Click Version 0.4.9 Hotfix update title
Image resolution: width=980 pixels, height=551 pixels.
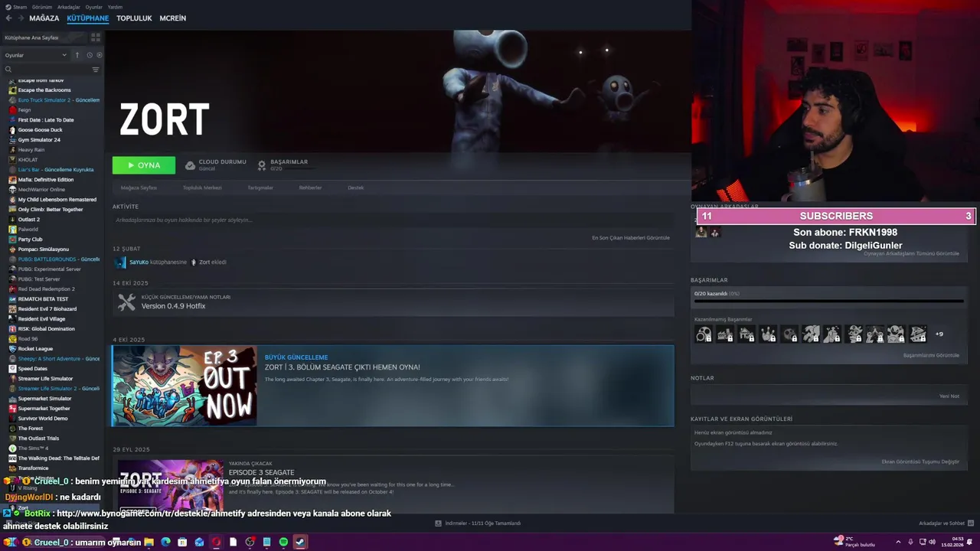[173, 306]
